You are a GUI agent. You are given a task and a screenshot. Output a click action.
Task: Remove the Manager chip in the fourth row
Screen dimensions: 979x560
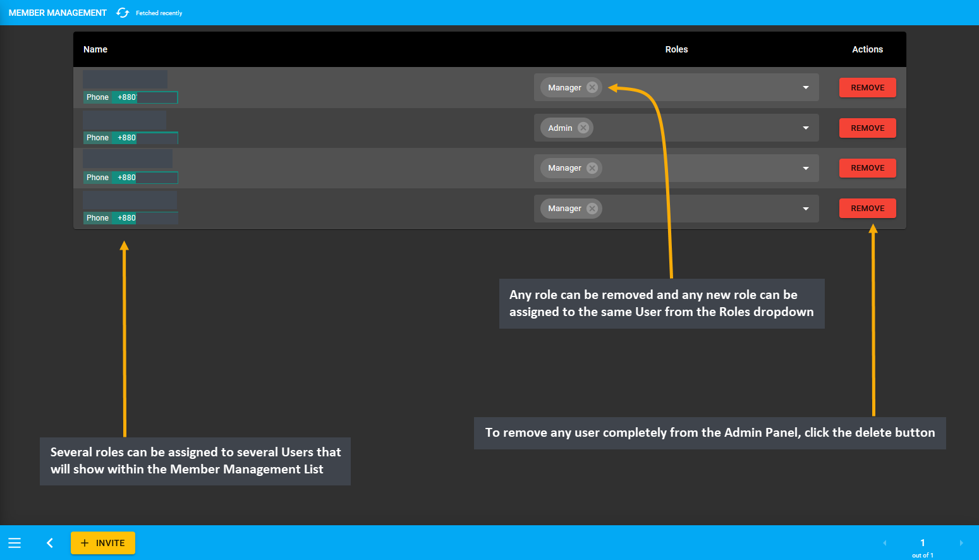tap(592, 209)
